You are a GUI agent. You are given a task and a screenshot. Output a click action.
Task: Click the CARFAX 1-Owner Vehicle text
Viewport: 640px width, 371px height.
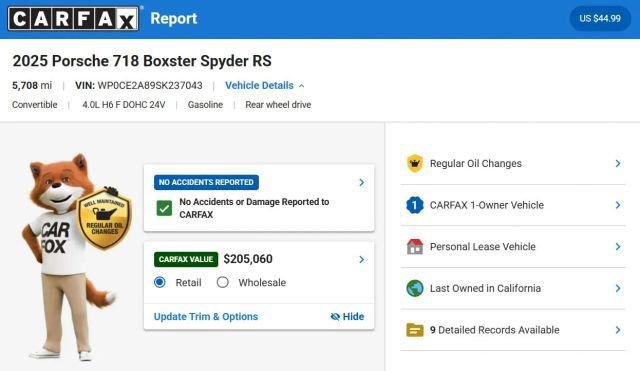(x=487, y=205)
